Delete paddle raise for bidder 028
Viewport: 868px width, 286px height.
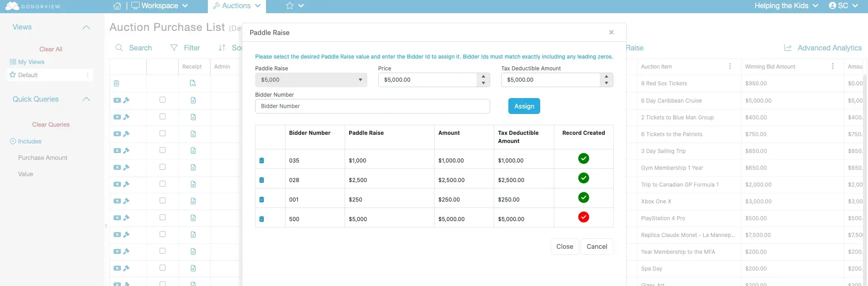point(261,180)
